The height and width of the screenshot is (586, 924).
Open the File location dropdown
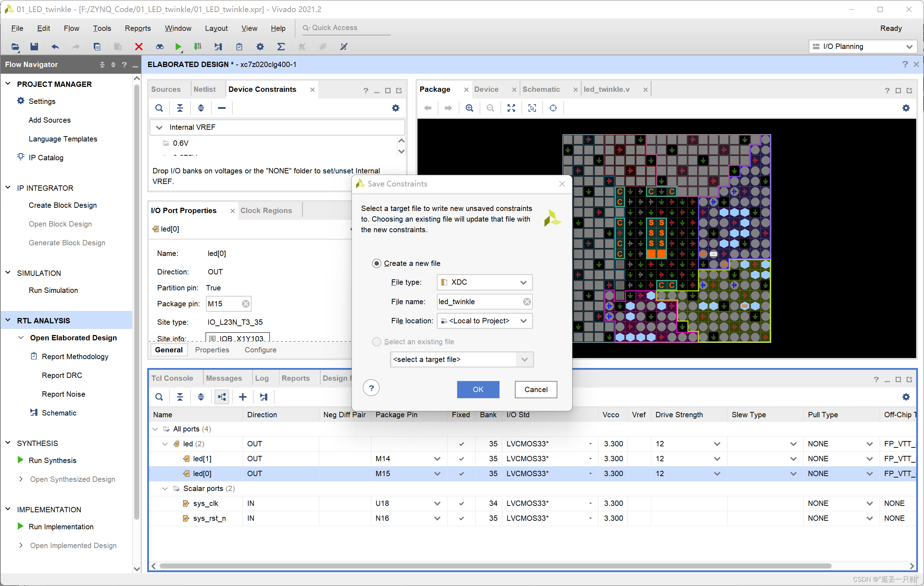[485, 321]
